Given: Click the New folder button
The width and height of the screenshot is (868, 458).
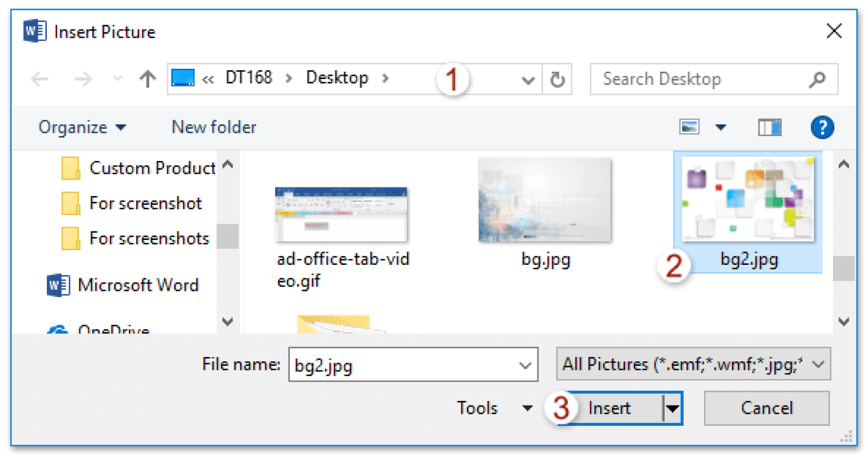Looking at the screenshot, I should click(x=214, y=127).
